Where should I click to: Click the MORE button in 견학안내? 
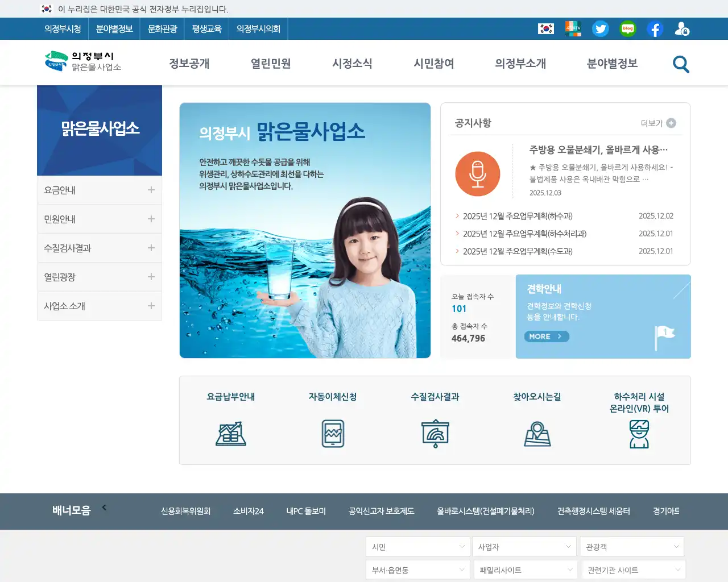[x=546, y=336]
